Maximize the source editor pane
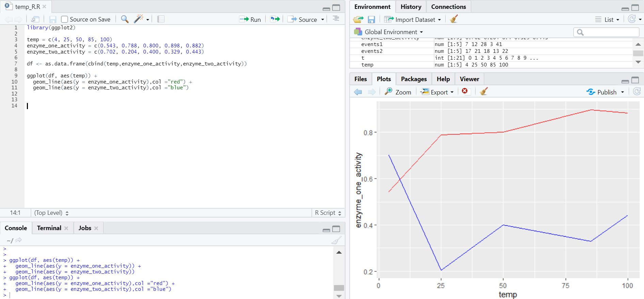 tap(336, 8)
